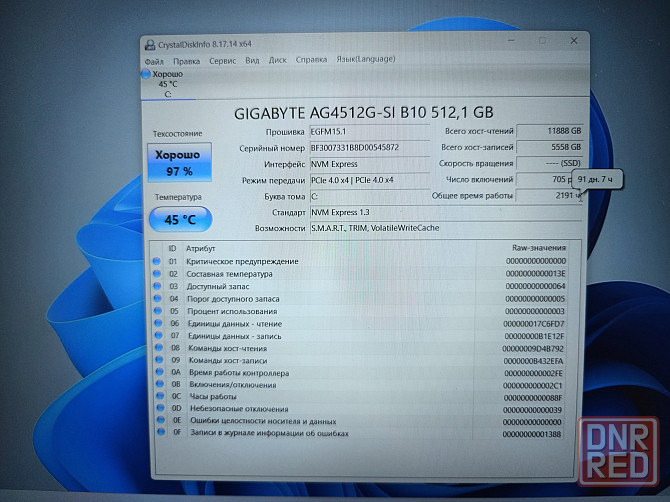
Task: Select the Небезопасные отключения attribute text
Action: 239,409
